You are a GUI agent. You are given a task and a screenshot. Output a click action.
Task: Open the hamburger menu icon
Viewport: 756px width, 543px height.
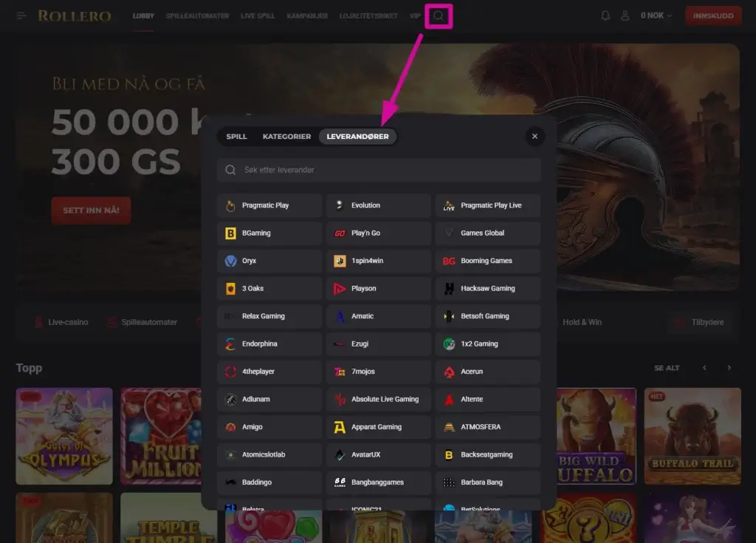click(x=21, y=16)
